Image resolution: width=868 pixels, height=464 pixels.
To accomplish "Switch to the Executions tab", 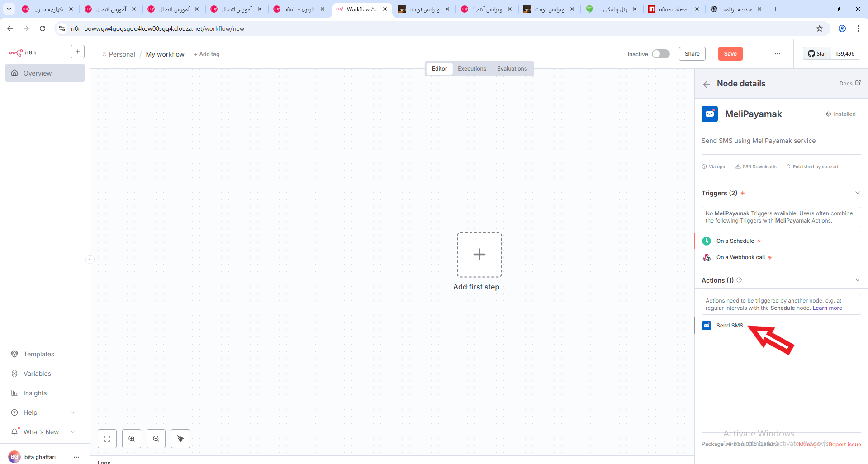I will [472, 69].
